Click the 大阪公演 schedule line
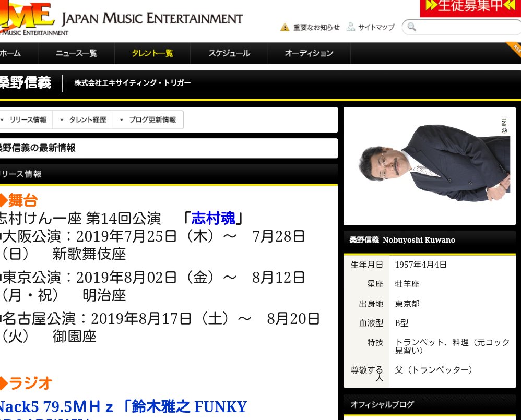The height and width of the screenshot is (420, 521). coord(152,245)
